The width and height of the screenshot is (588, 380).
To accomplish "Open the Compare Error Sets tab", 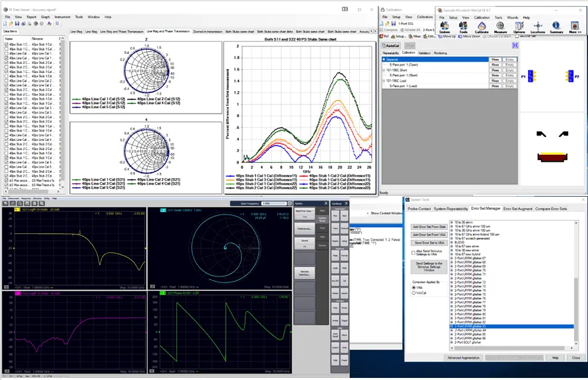I will (551, 209).
